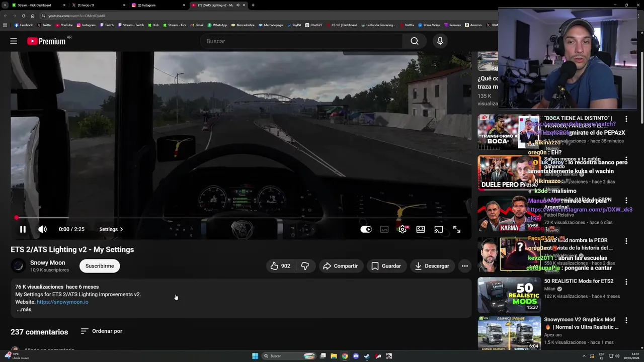The height and width of the screenshot is (362, 644).
Task: Click the taskbar Buscar search box
Action: click(289, 356)
